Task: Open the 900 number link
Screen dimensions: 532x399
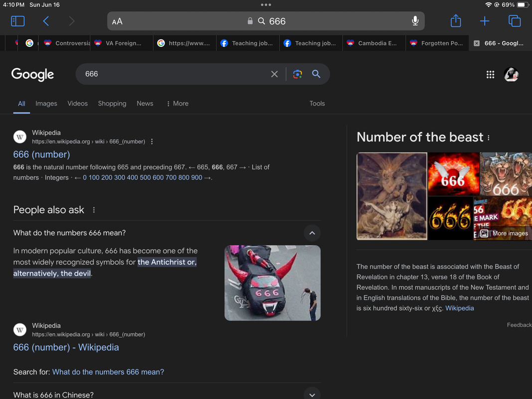Action: tap(196, 178)
